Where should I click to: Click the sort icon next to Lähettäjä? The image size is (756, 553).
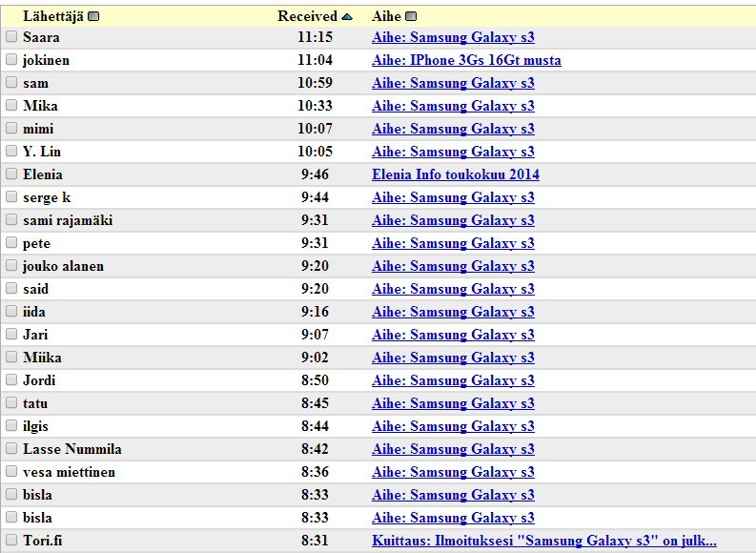93,16
